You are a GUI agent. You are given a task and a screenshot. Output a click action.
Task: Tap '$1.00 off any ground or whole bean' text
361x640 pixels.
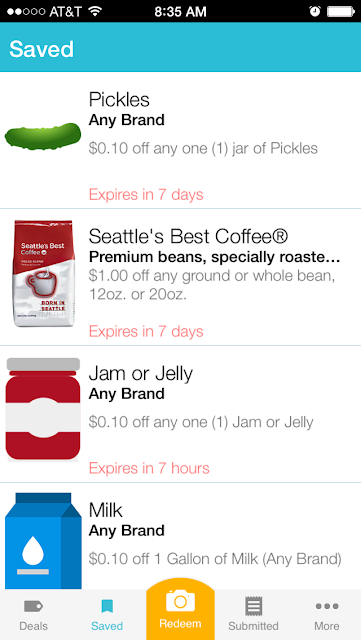(x=212, y=276)
